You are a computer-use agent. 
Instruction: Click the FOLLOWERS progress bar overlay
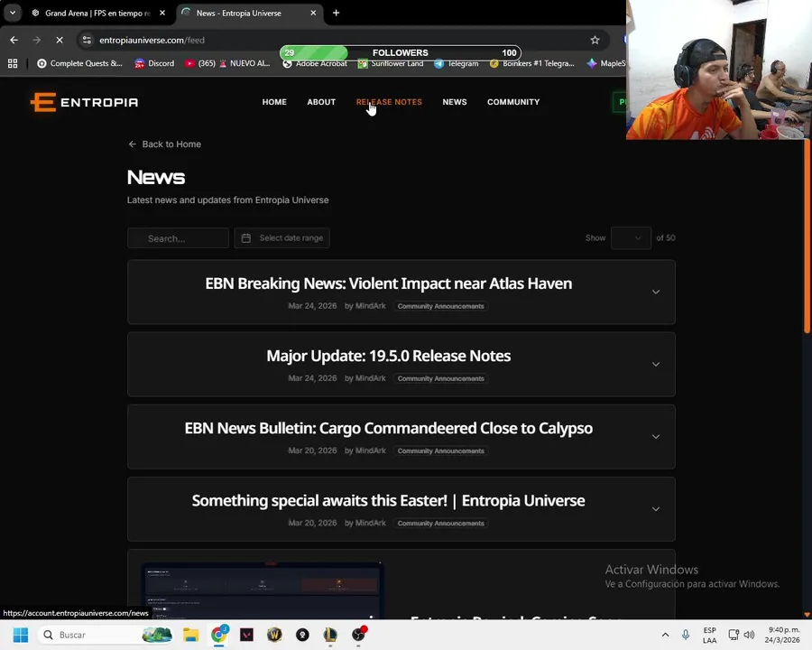click(x=401, y=53)
